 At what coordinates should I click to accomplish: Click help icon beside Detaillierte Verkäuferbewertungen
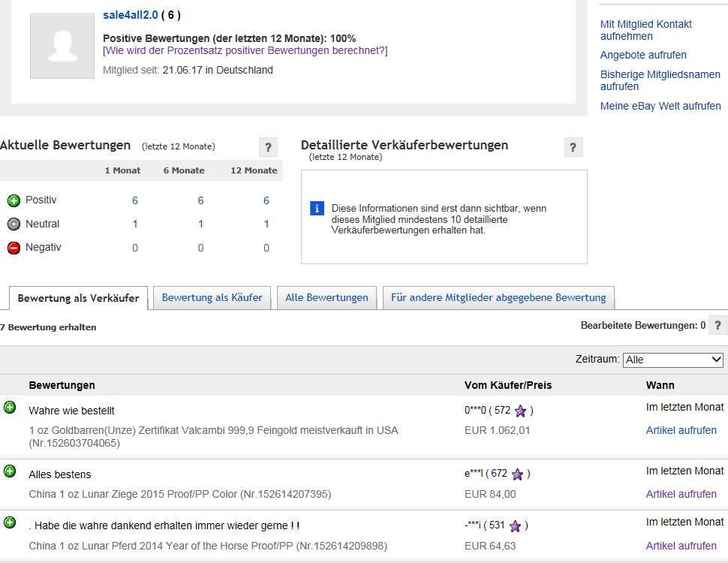point(573,147)
